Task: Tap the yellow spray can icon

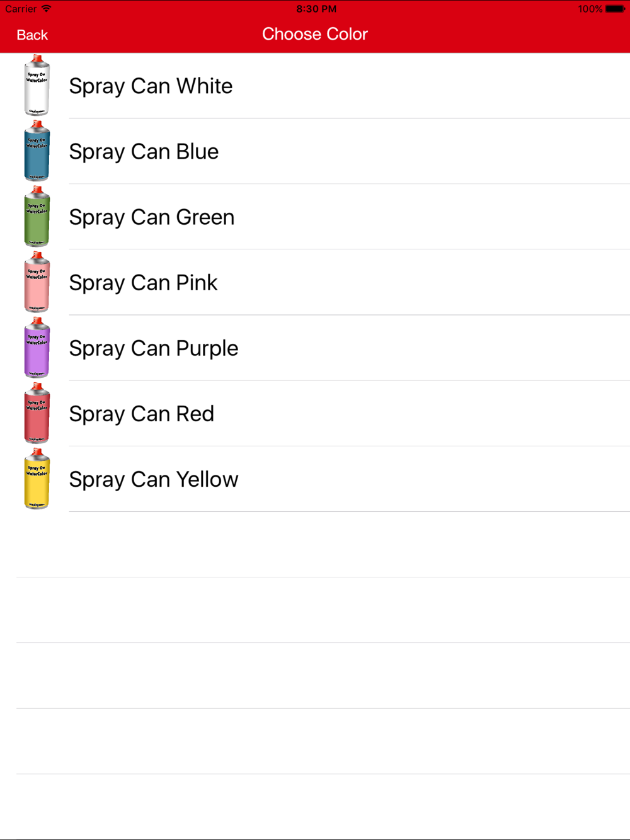Action: pyautogui.click(x=37, y=479)
